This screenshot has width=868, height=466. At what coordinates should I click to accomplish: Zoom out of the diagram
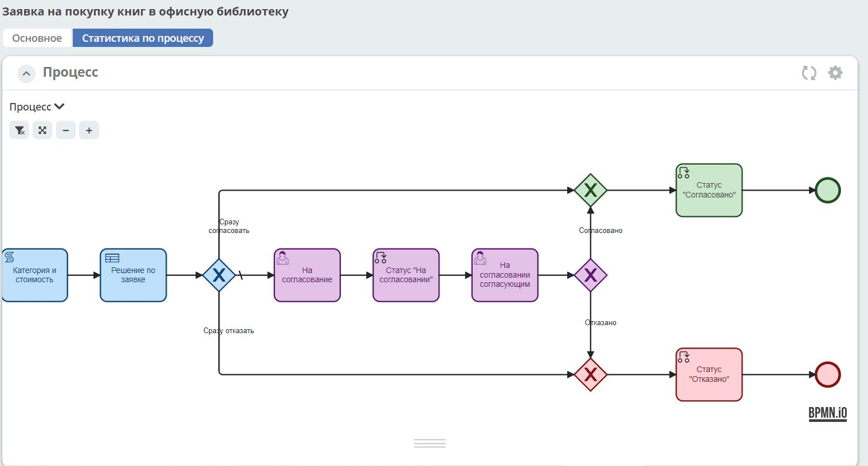tap(66, 131)
